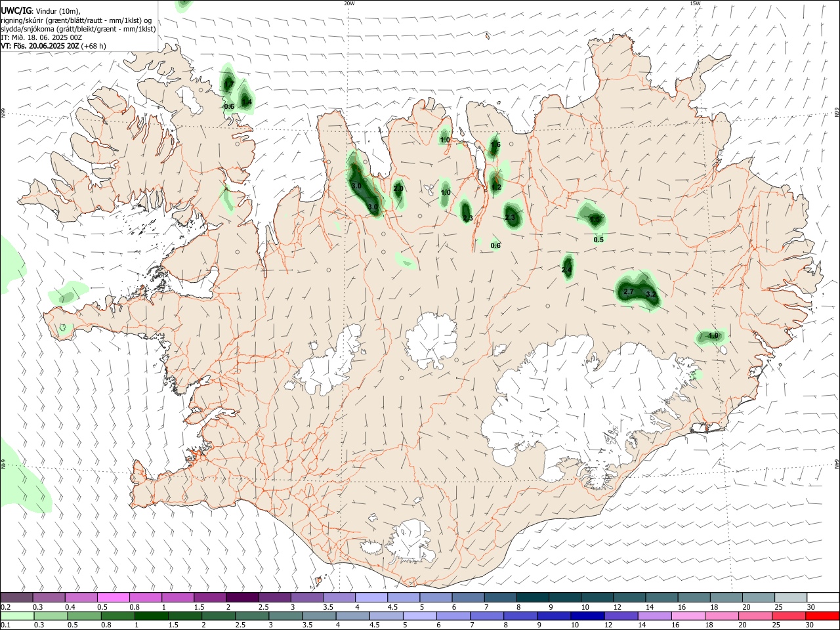Viewport: 840px width, 630px height.
Task: Click the "2.4" precipitation value on the map
Action: click(x=567, y=270)
